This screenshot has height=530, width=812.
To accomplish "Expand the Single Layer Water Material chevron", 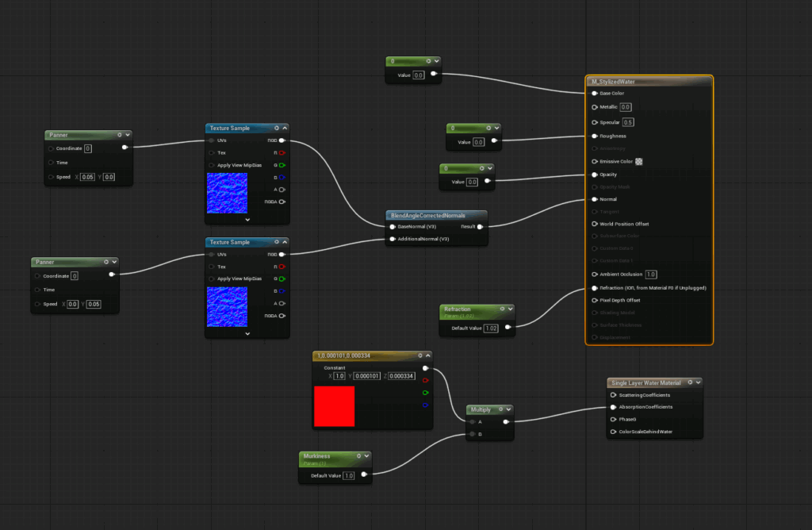I will (696, 382).
